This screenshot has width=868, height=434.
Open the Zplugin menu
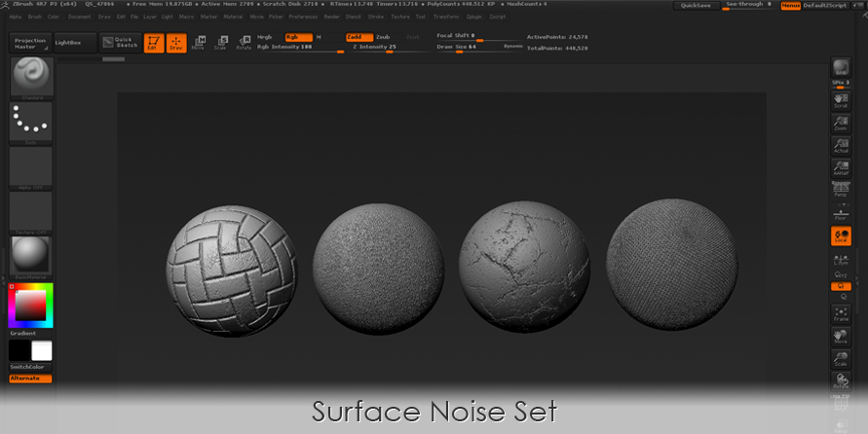[474, 17]
